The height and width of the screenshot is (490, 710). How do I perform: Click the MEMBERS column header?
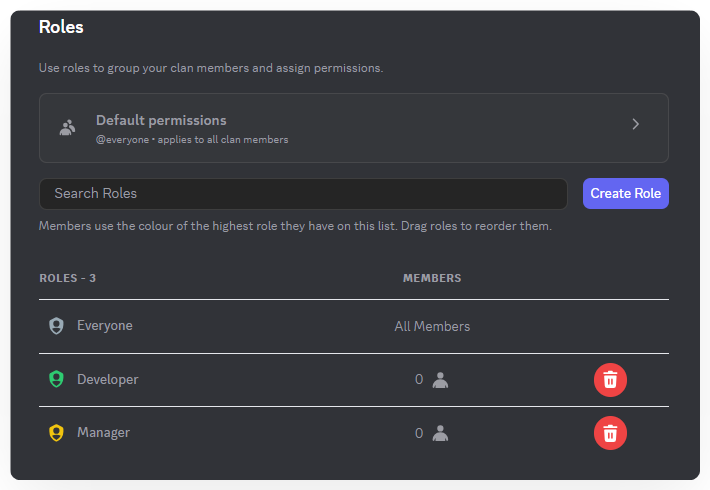click(432, 278)
